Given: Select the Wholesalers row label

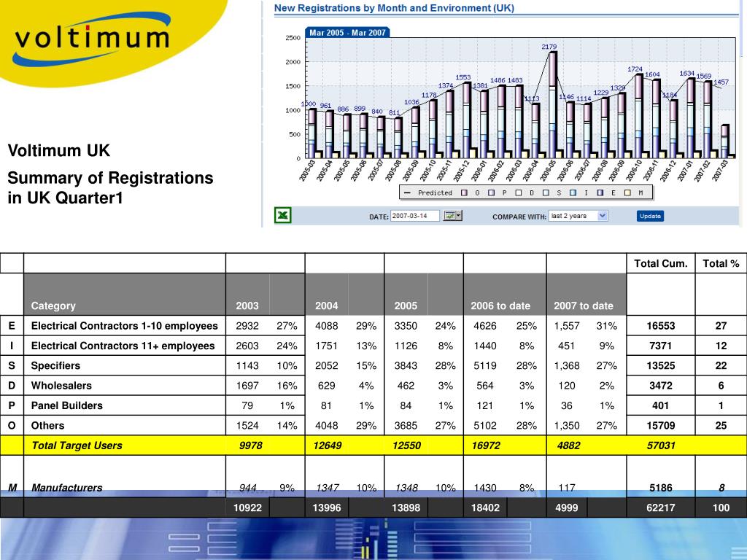Looking at the screenshot, I should pos(61,386).
